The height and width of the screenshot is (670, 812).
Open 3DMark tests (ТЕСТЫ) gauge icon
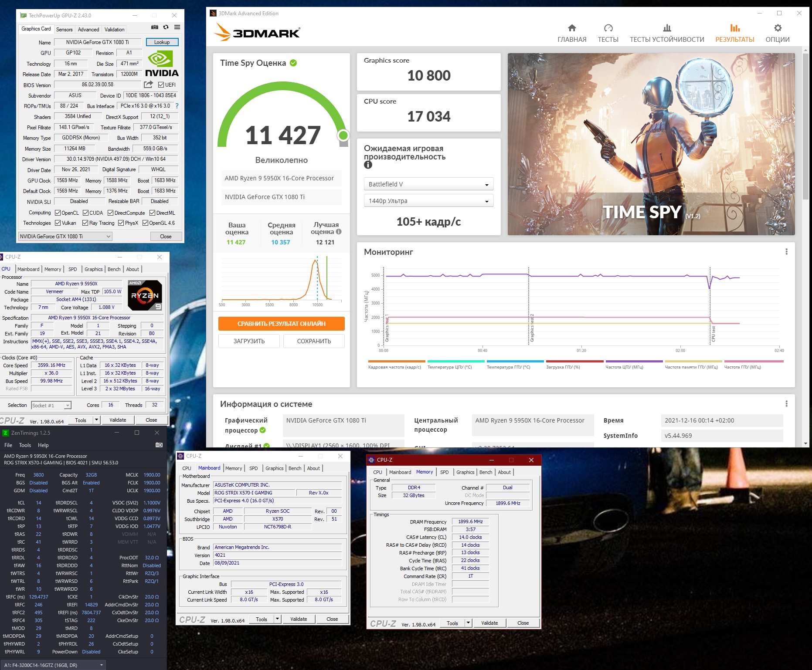click(x=608, y=28)
